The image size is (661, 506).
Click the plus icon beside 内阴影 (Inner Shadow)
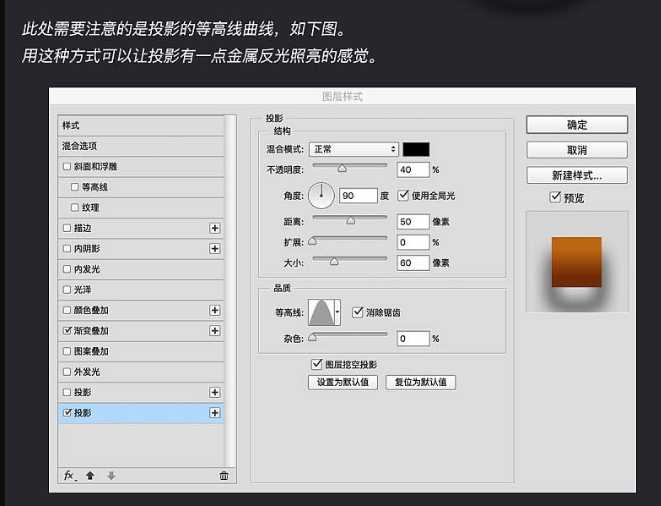pyautogui.click(x=214, y=248)
